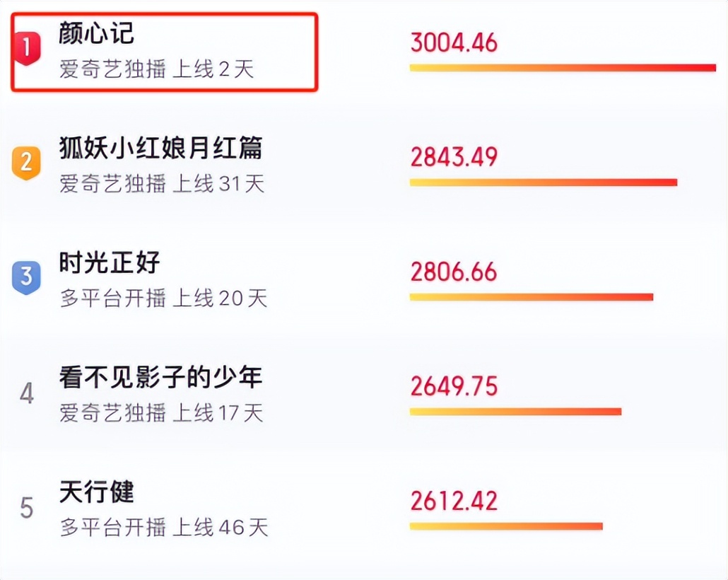Select the 时光正好 title
728x580 pixels.
110,262
